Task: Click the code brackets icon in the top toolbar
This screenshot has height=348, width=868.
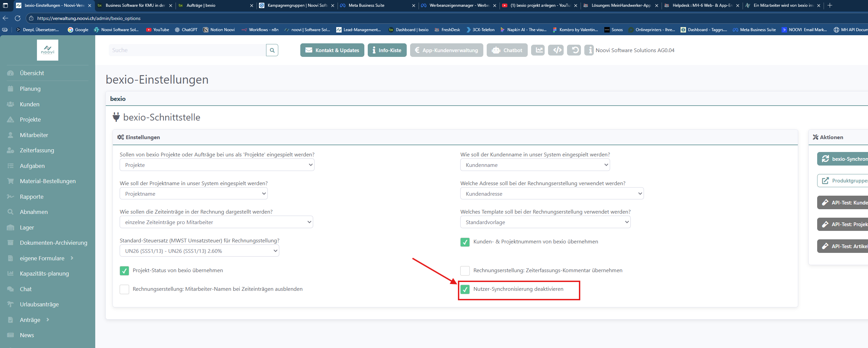Action: (x=556, y=50)
